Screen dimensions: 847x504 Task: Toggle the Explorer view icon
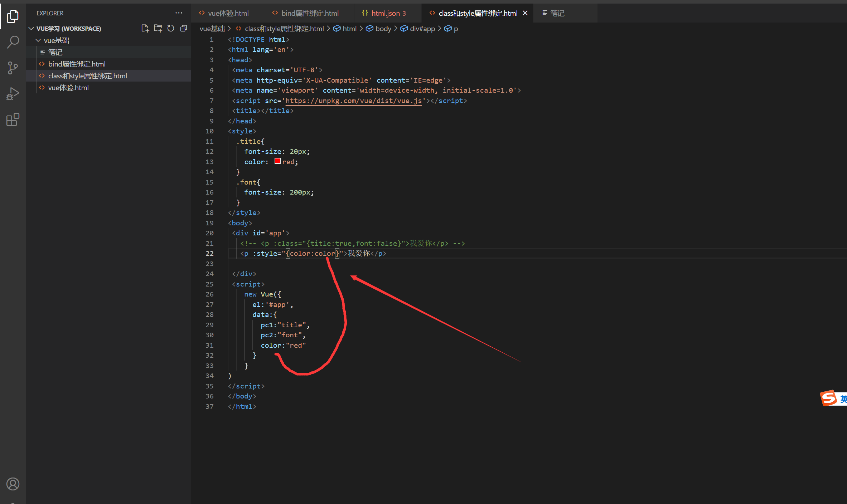tap(13, 16)
